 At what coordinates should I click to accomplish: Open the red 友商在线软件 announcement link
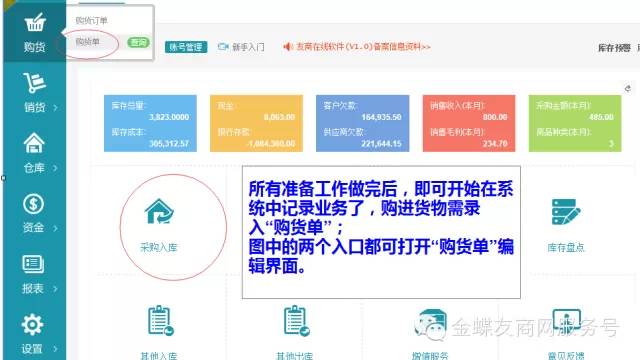pos(357,47)
